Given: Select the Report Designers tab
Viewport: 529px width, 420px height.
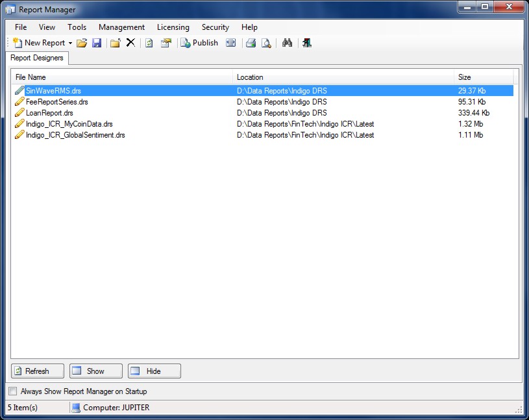Looking at the screenshot, I should coord(37,58).
